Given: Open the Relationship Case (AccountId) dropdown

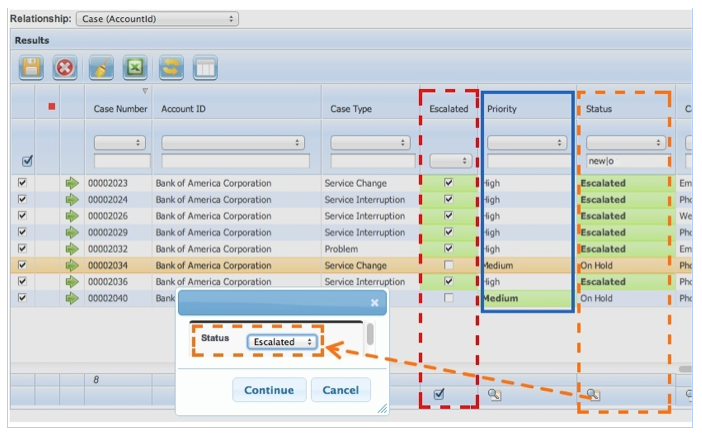Looking at the screenshot, I should pos(157,19).
